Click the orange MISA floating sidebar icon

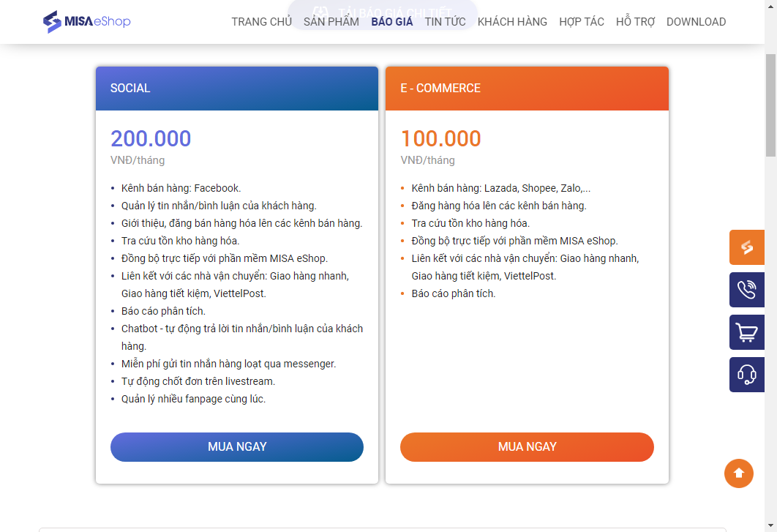click(746, 247)
